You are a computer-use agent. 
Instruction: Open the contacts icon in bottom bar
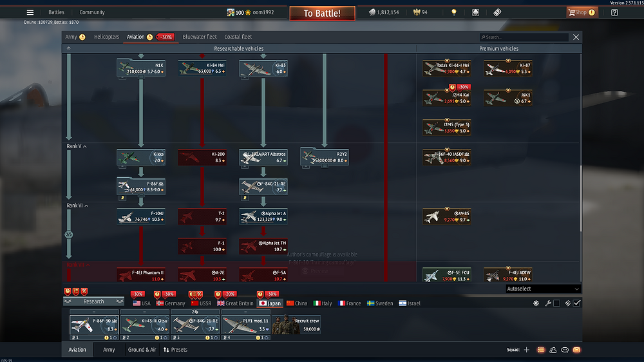coord(553,350)
